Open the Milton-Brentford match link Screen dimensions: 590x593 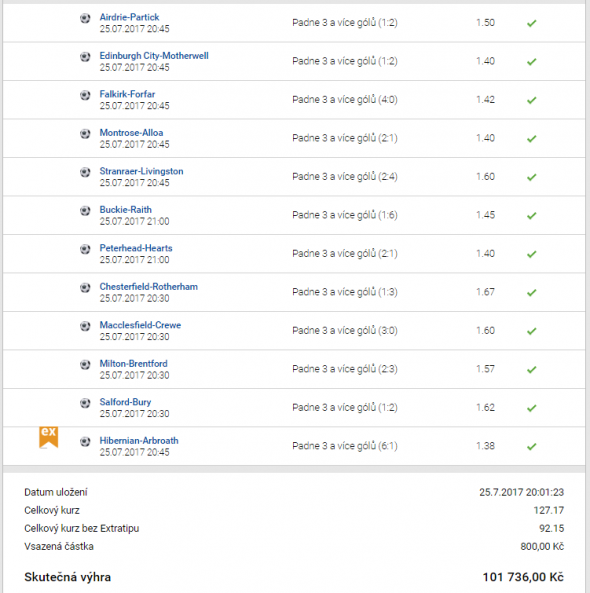tap(134, 363)
